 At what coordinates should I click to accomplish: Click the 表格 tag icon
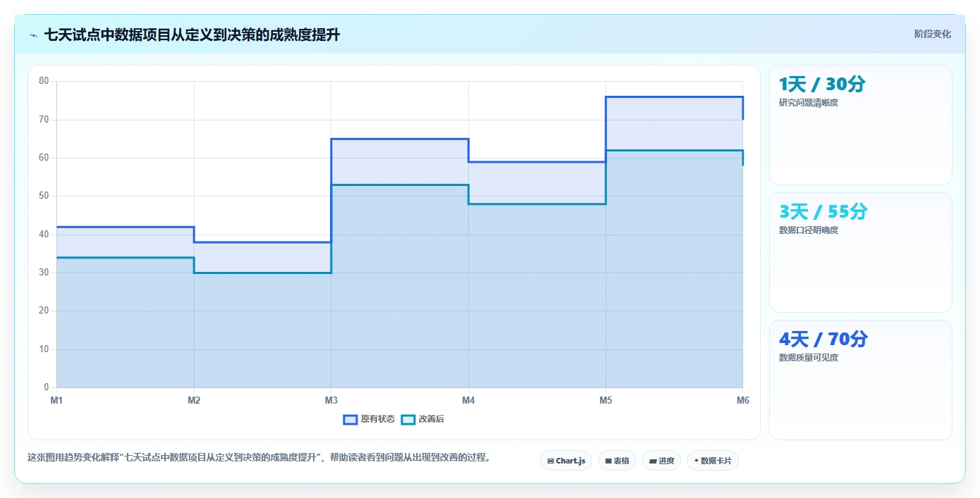point(608,461)
